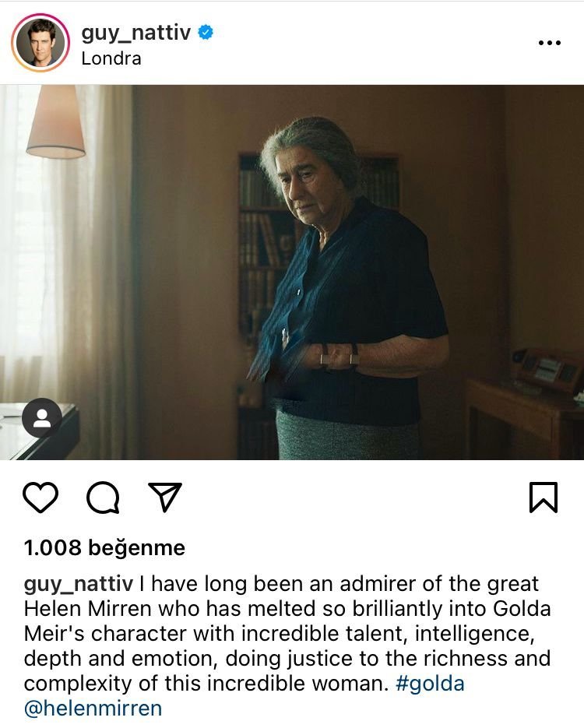Open the Londra location tag
Viewport: 584px width, 728px height.
click(x=111, y=58)
